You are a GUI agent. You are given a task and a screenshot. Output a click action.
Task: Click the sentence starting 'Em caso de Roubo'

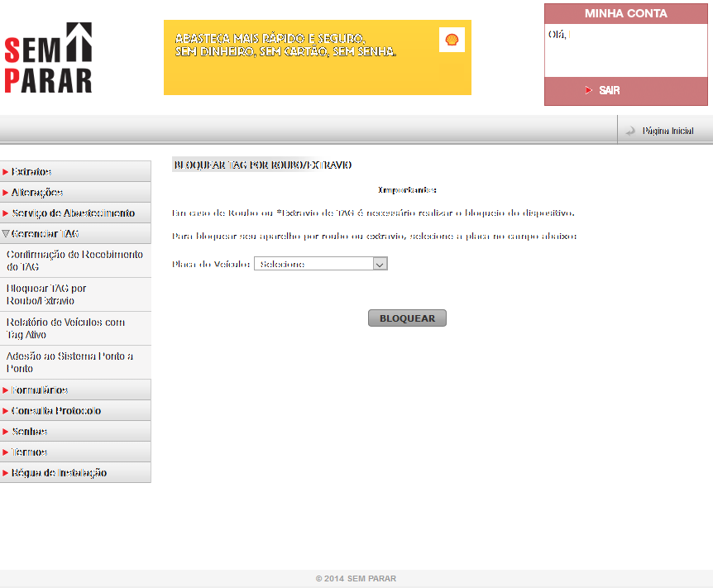(x=373, y=213)
